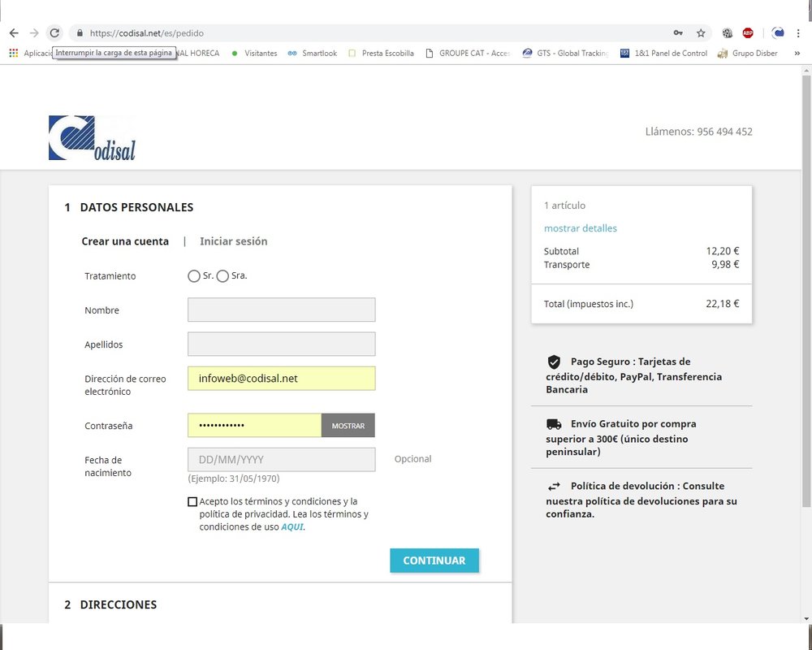Click mostrar detalles link
Viewport: 812px width, 650px height.
[x=580, y=228]
